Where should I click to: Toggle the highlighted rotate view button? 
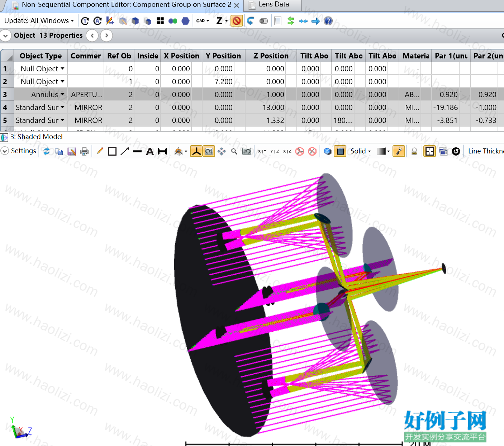click(x=209, y=151)
